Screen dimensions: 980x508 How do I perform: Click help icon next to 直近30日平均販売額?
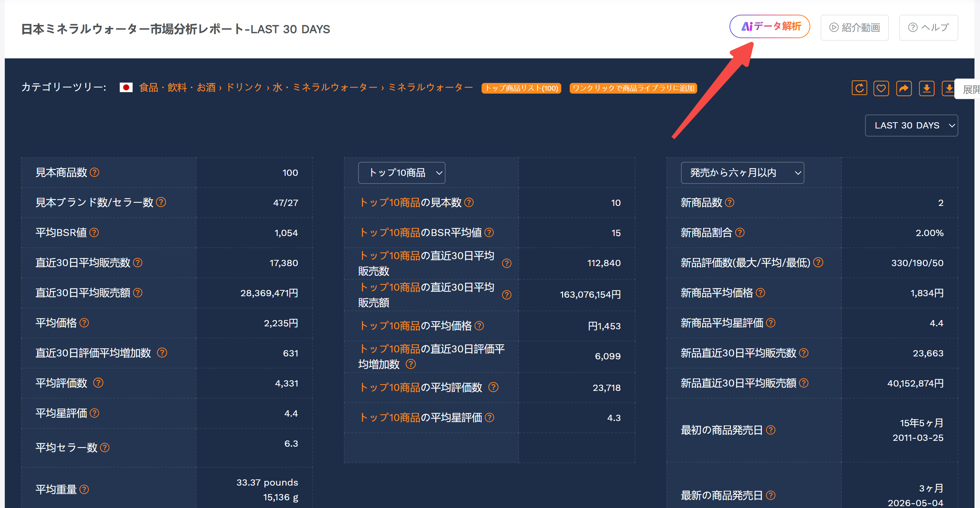[x=138, y=293]
